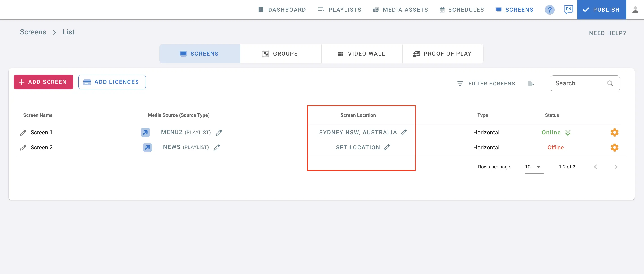Open the NEWS playlist via its blue arrow icon
Image resolution: width=644 pixels, height=274 pixels.
tap(147, 147)
